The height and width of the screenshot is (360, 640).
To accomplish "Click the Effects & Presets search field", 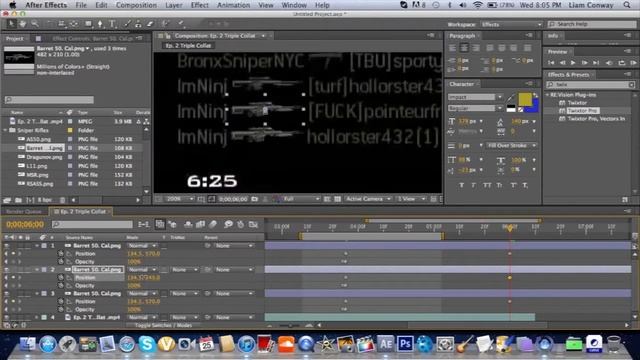I will tap(590, 84).
